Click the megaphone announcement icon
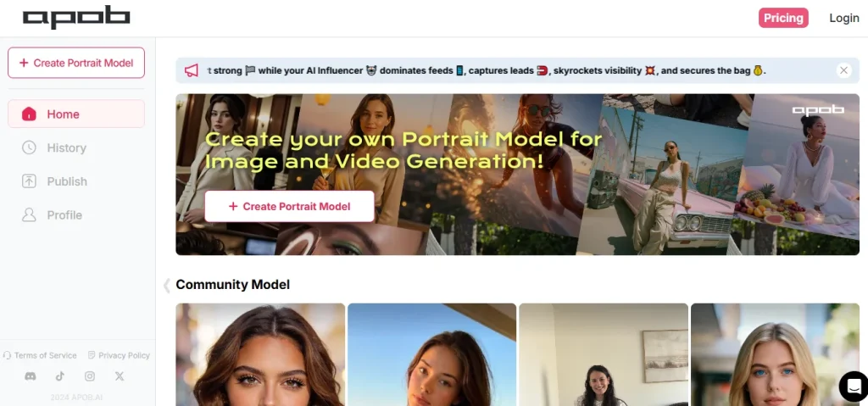 [x=191, y=70]
